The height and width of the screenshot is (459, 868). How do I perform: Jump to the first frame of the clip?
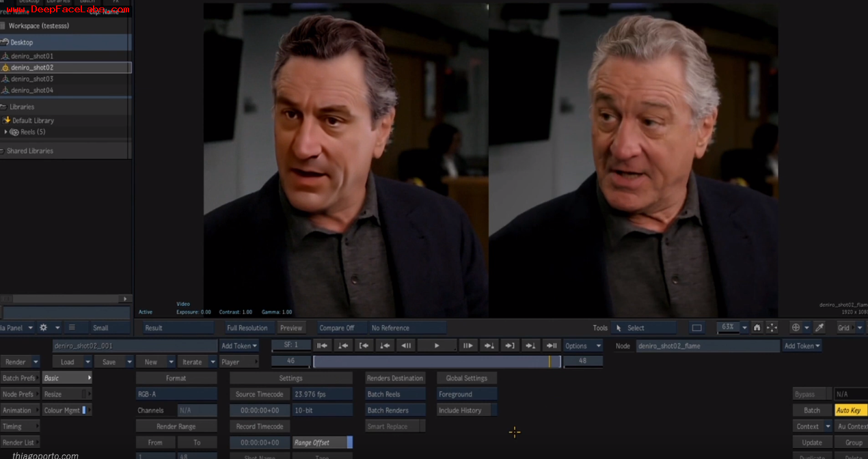pyautogui.click(x=322, y=346)
